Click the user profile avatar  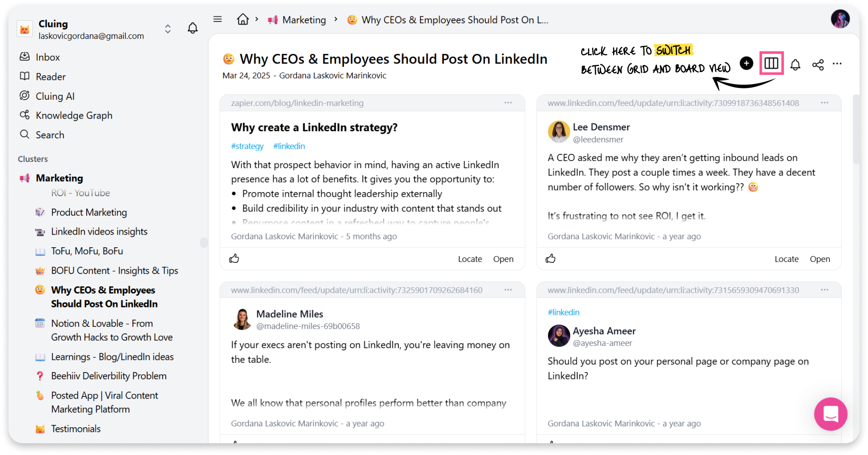click(840, 19)
